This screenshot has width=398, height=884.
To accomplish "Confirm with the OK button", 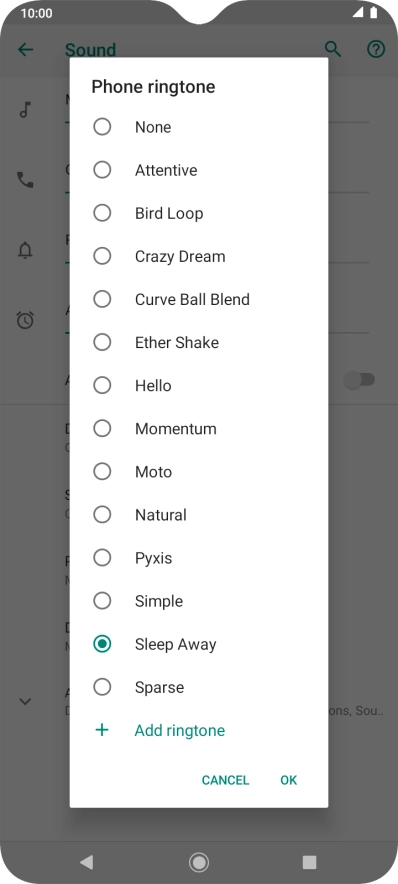I will pos(289,780).
